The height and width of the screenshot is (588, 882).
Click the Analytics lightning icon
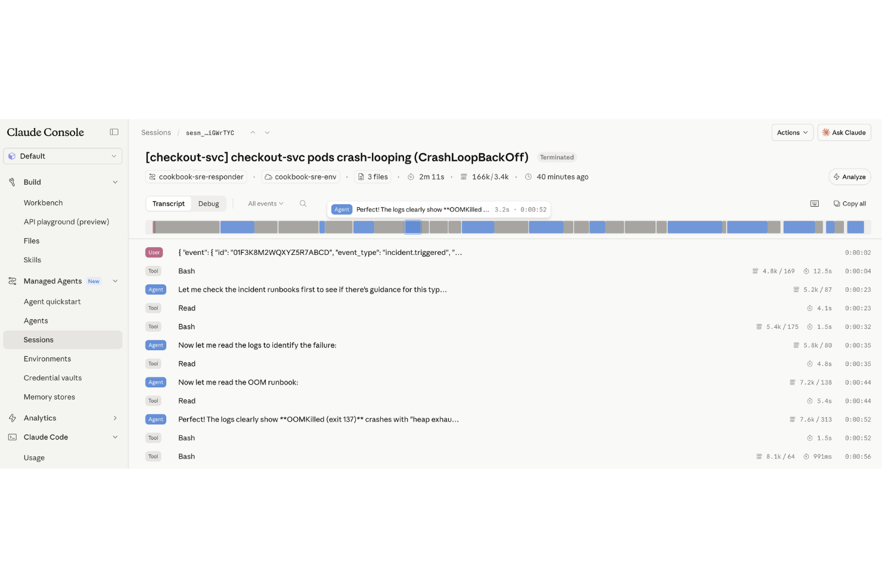[12, 418]
